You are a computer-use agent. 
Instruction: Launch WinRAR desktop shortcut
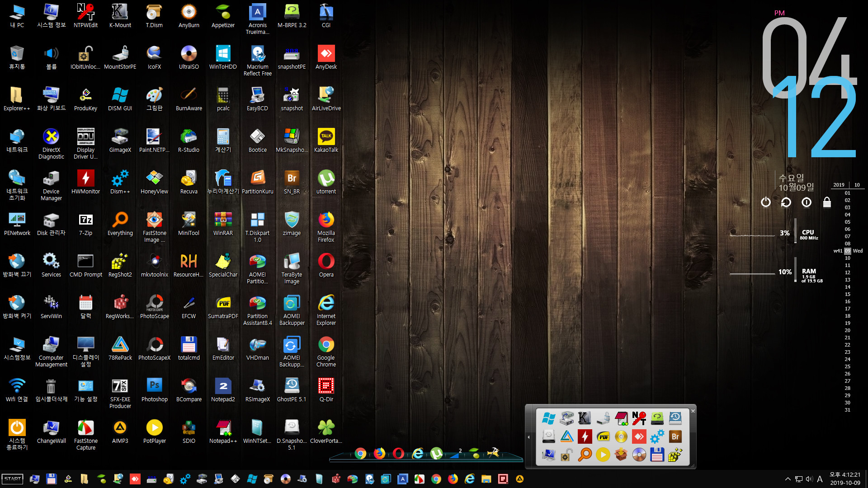[223, 224]
